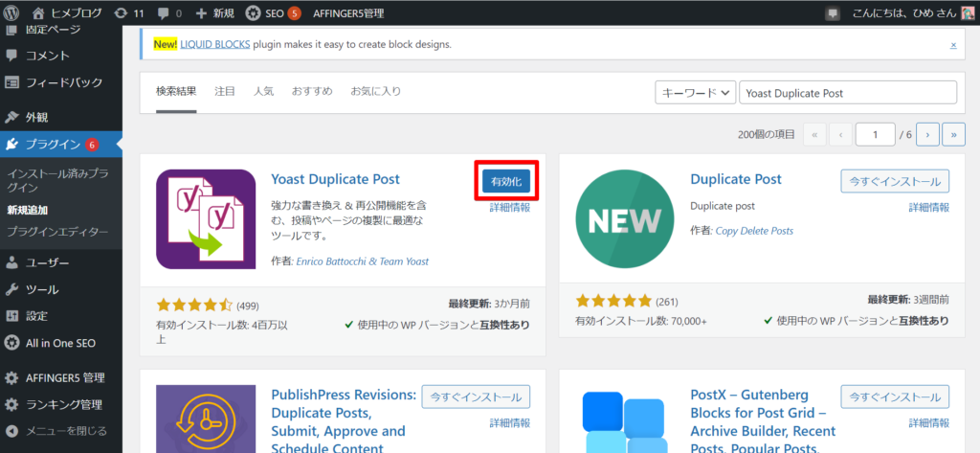Screen dimensions: 980x453
Task: Click the Yoast Duplicate Post plugin thumbnail
Action: click(206, 219)
